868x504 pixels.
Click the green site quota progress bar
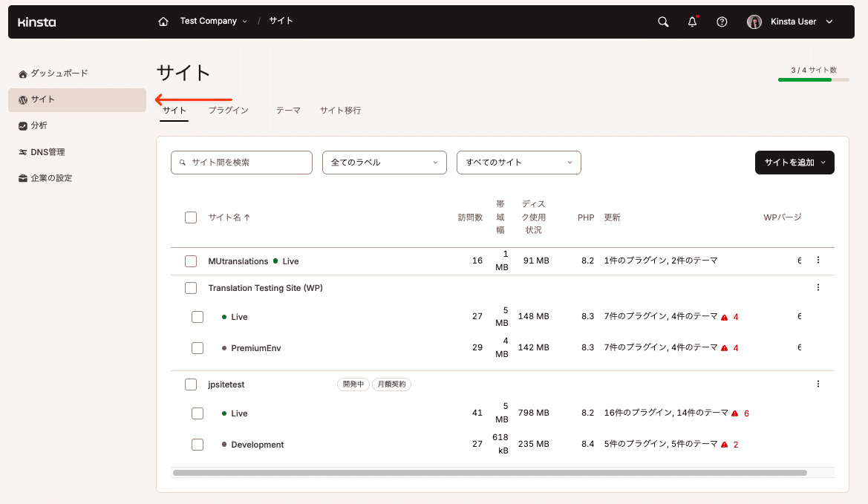tap(805, 78)
